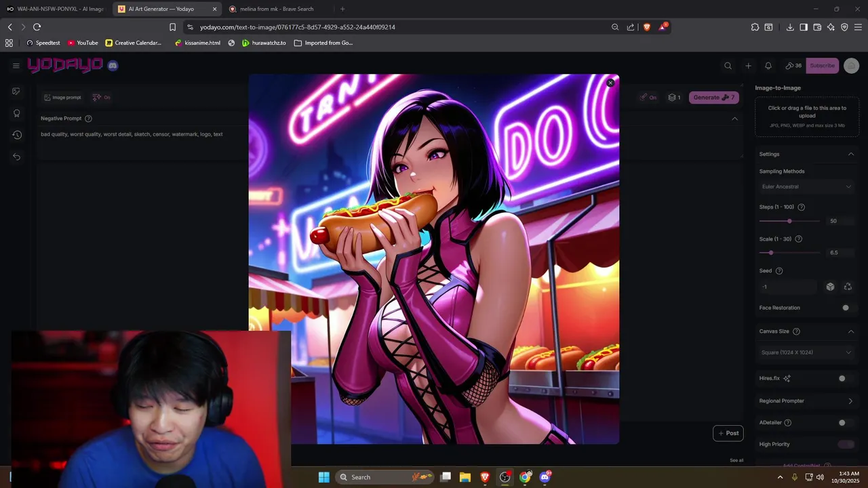Image resolution: width=868 pixels, height=488 pixels.
Task: Open a new browser tab
Action: (342, 9)
